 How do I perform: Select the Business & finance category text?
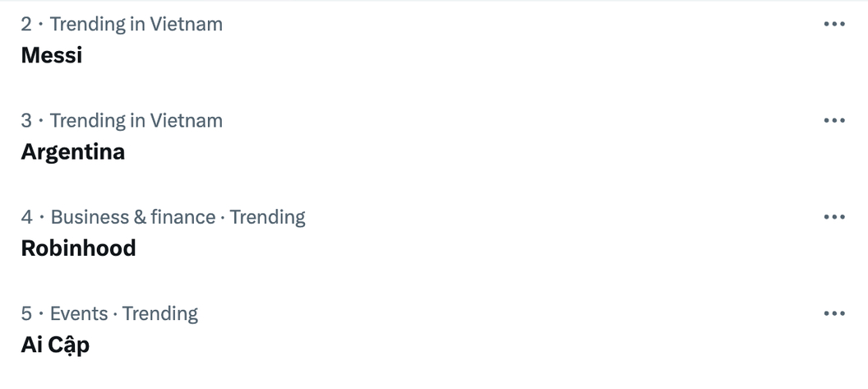(x=133, y=217)
